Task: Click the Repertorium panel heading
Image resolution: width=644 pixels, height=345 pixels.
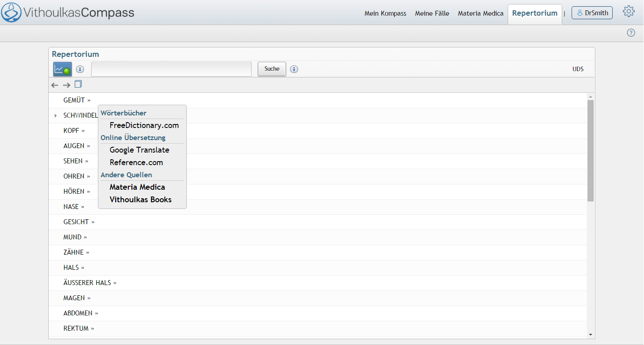Action: (76, 54)
